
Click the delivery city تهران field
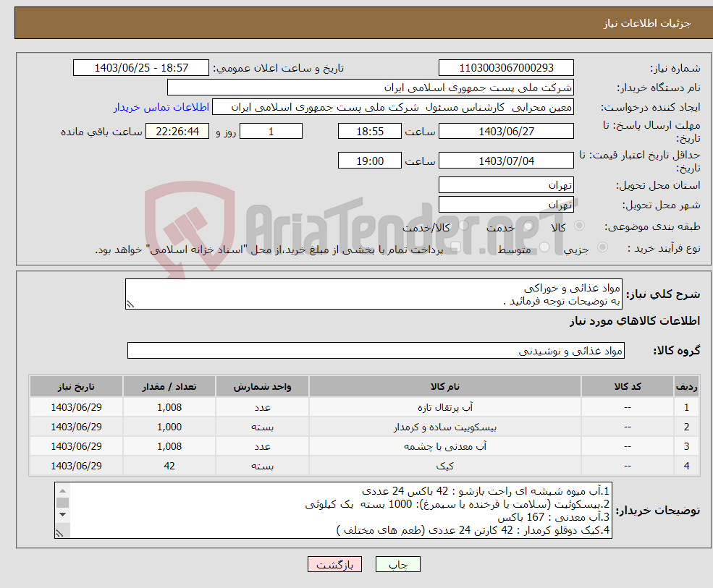point(506,205)
